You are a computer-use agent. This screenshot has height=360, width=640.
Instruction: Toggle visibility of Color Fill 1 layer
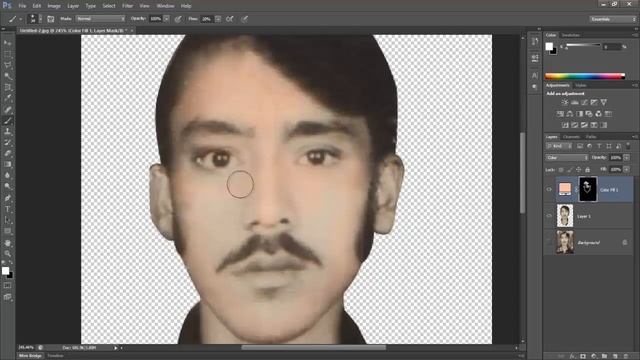tap(549, 189)
